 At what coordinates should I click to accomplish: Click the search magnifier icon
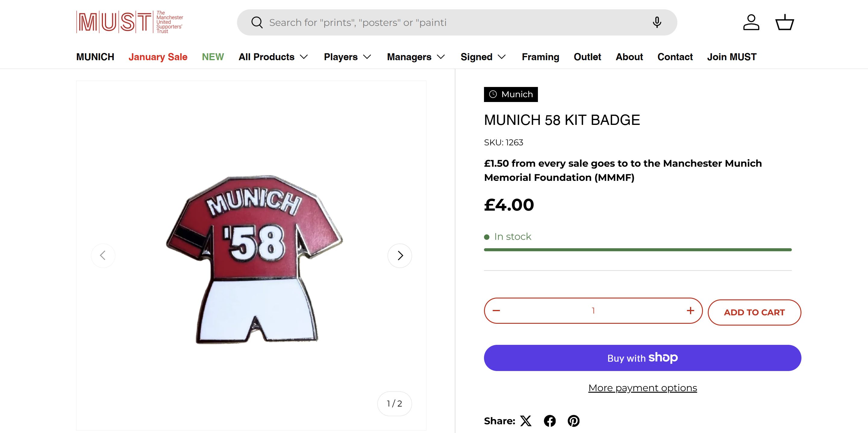[257, 23]
